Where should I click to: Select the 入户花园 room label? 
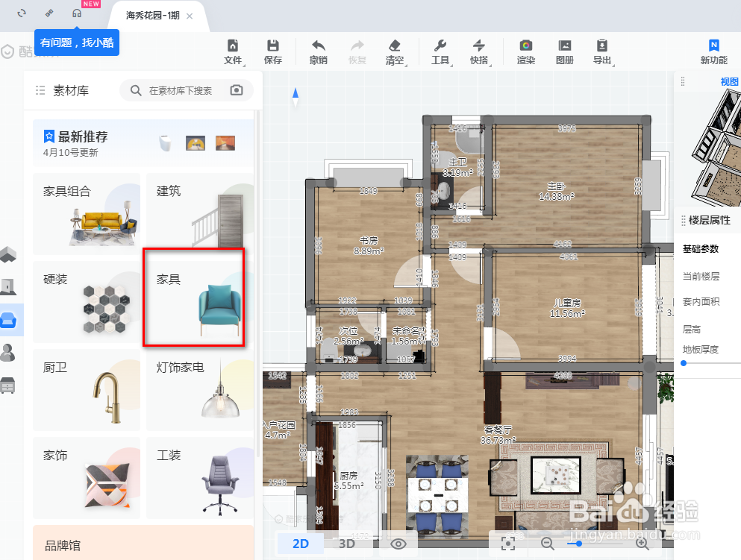(279, 430)
